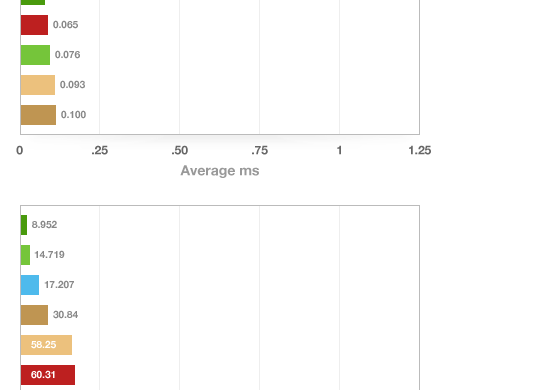The width and height of the screenshot is (560, 390).
Task: Select the green bar labeled 0.076
Action: pyautogui.click(x=35, y=55)
